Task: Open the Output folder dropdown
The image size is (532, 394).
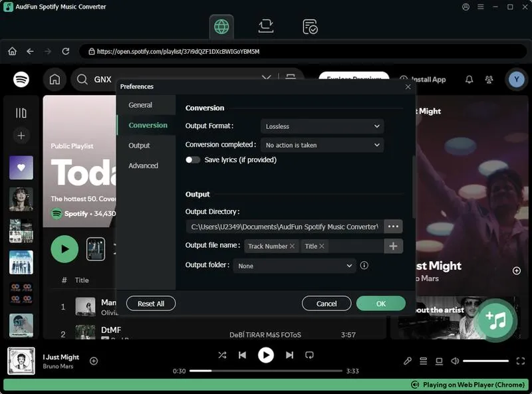Action: (295, 266)
